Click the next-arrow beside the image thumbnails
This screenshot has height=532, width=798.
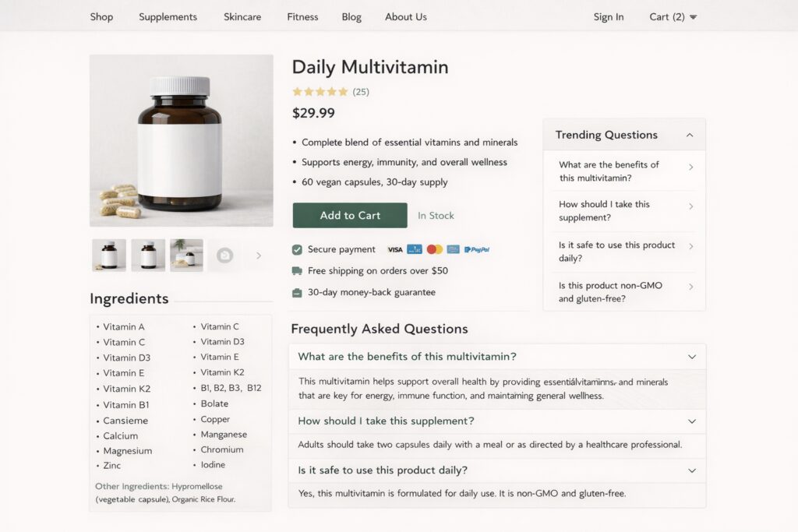258,255
